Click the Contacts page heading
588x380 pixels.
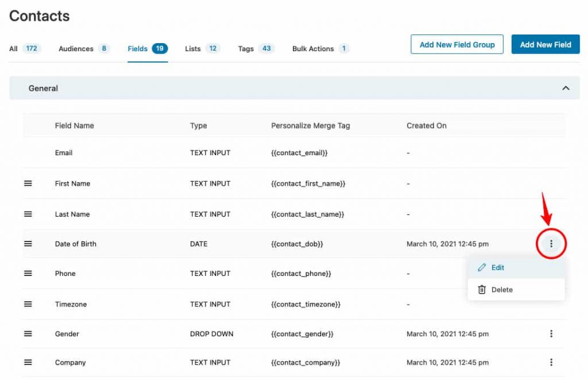pyautogui.click(x=40, y=16)
